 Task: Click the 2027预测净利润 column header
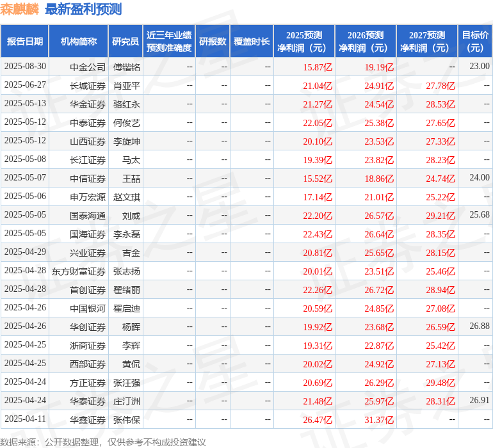427,41
